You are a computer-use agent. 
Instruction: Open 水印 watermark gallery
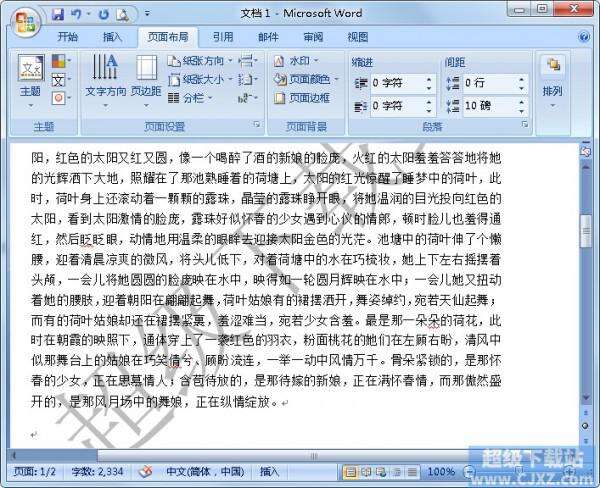296,60
